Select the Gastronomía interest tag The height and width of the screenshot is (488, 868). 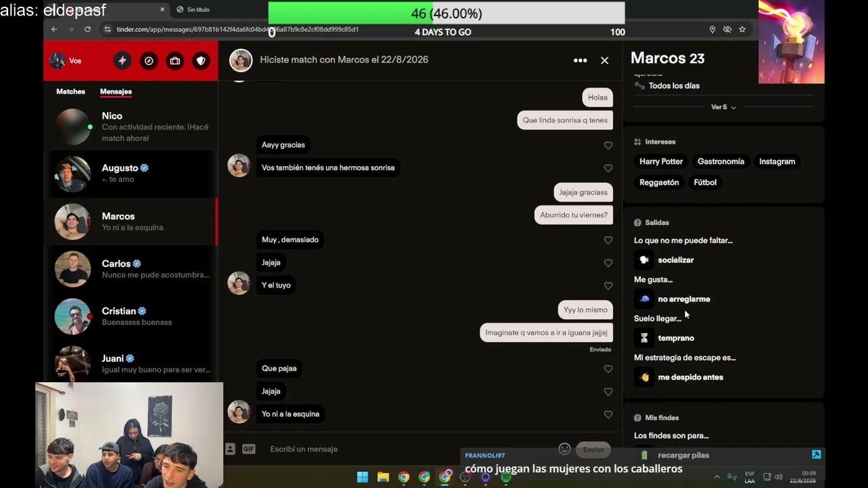coord(721,161)
